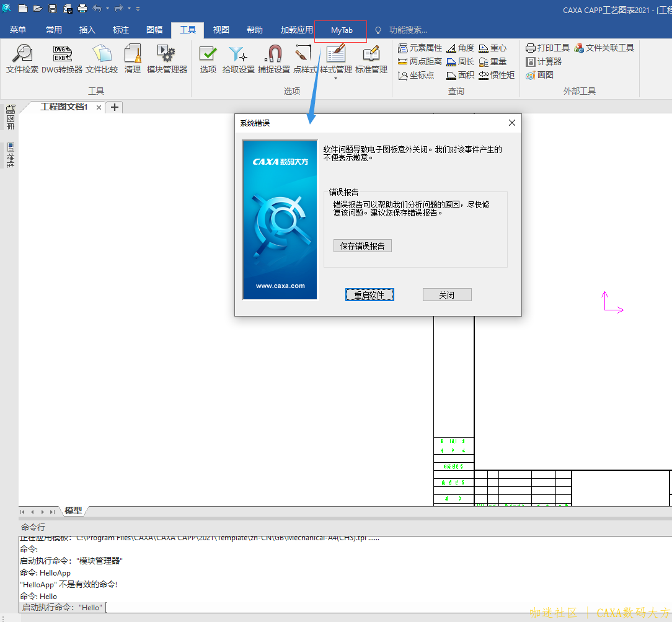Image resolution: width=672 pixels, height=622 pixels.
Task: Launch the DWG转换器 converter
Action: tap(62, 59)
